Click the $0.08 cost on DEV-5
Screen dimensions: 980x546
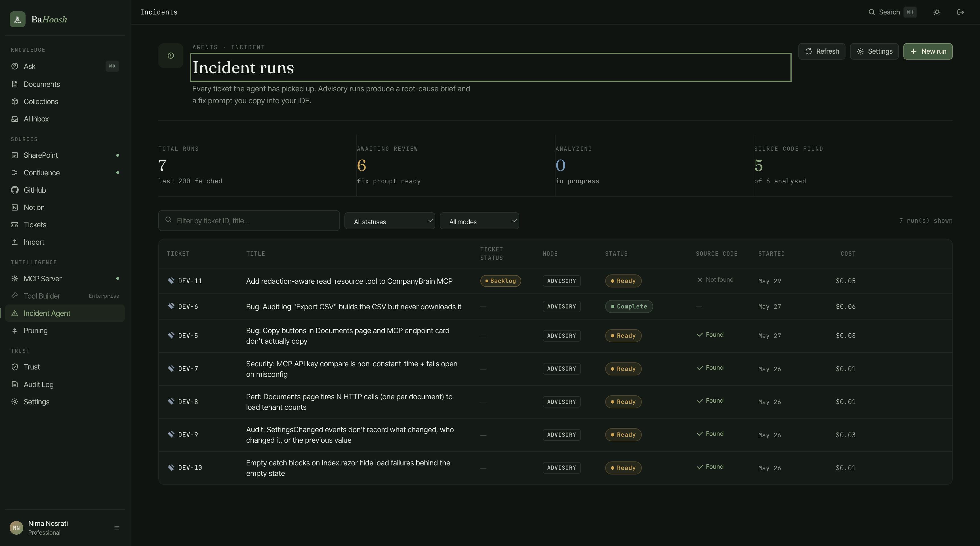(846, 336)
